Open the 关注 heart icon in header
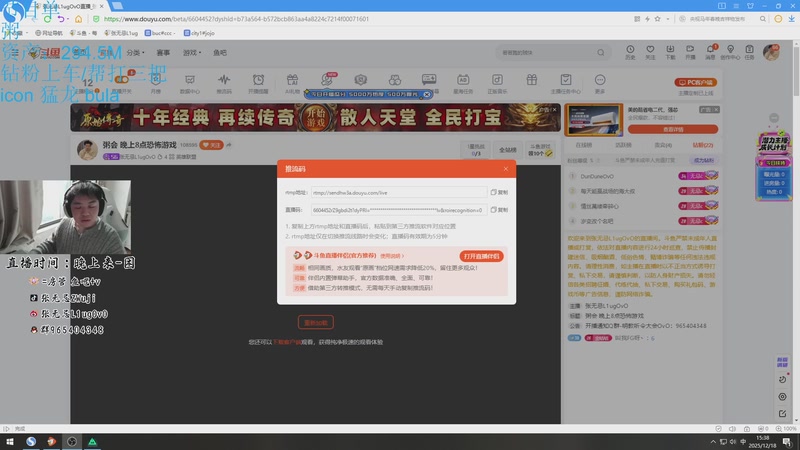 tap(650, 52)
